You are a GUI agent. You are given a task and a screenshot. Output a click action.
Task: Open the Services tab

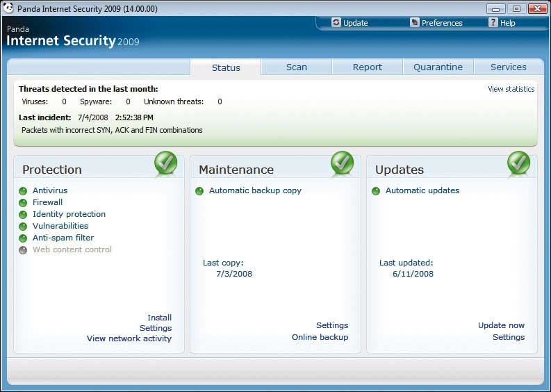click(x=509, y=67)
